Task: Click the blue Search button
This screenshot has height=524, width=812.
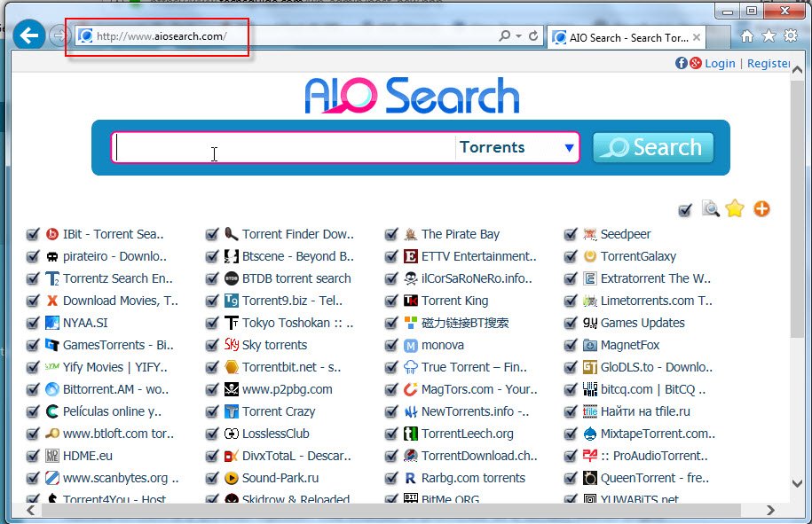Action: (653, 147)
